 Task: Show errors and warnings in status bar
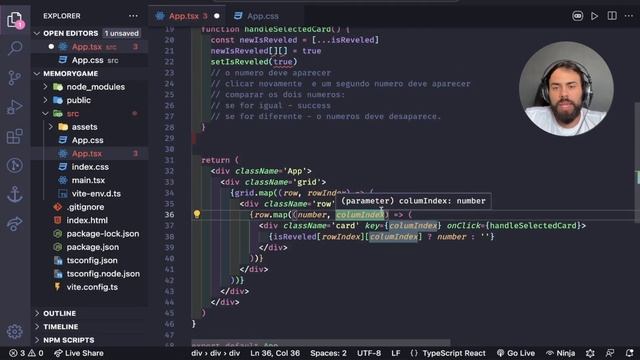(26, 353)
